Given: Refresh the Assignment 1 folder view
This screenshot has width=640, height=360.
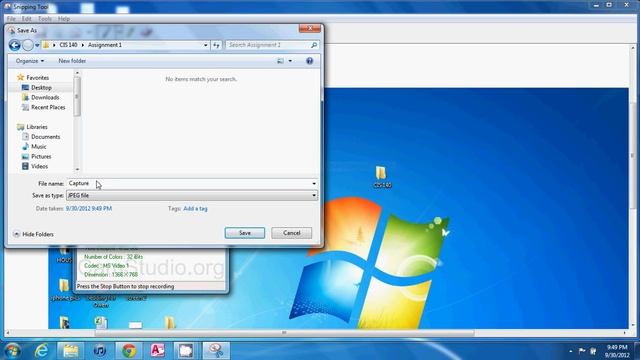Looking at the screenshot, I should coord(216,45).
